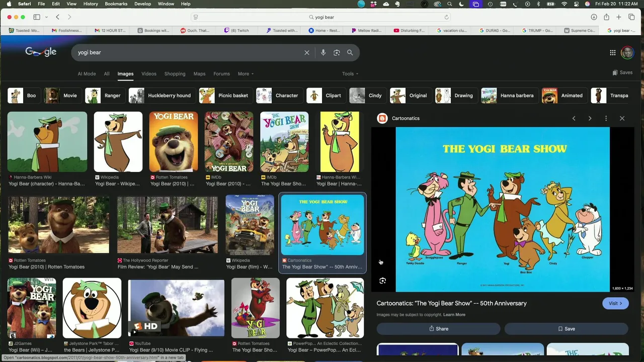Open the History menu
644x362 pixels.
91,4
